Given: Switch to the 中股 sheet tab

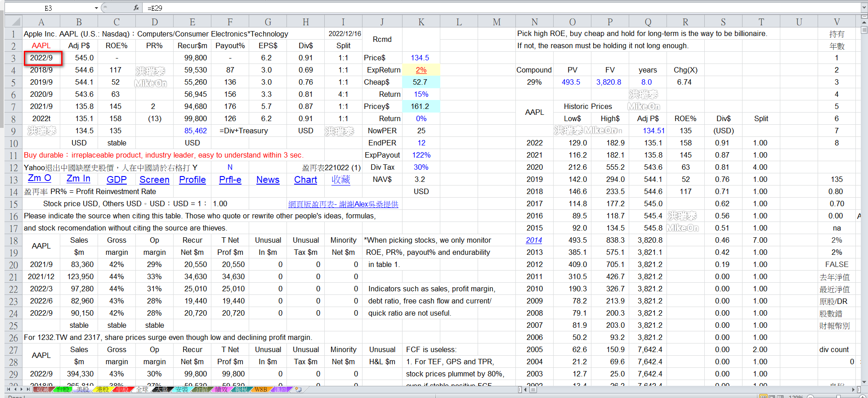Looking at the screenshot, I should pyautogui.click(x=122, y=389).
